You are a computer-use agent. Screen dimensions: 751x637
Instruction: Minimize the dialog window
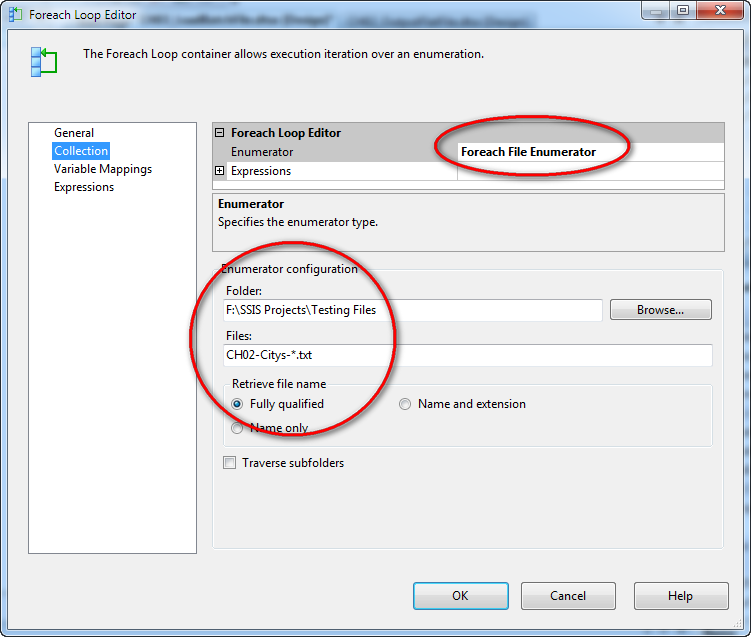click(x=656, y=10)
